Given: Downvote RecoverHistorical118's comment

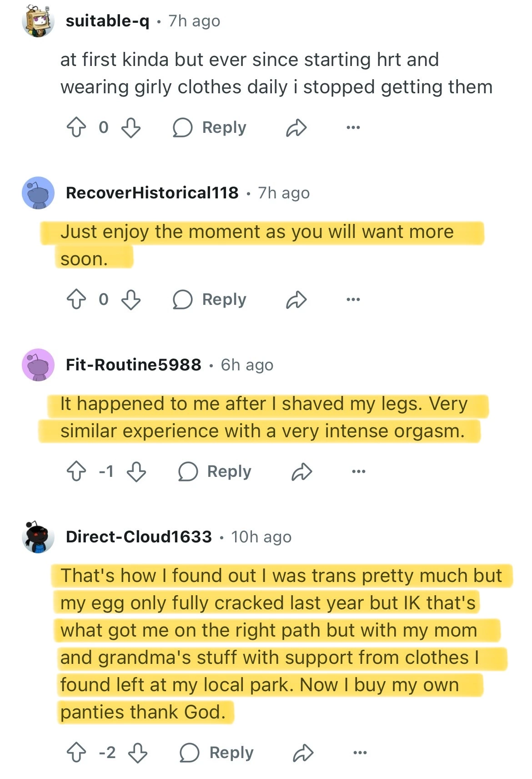Looking at the screenshot, I should tap(131, 299).
